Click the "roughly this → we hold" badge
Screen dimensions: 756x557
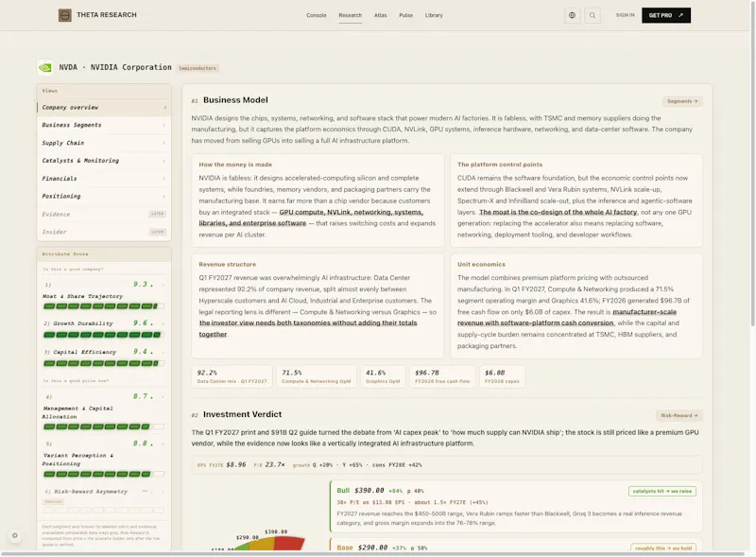663,548
